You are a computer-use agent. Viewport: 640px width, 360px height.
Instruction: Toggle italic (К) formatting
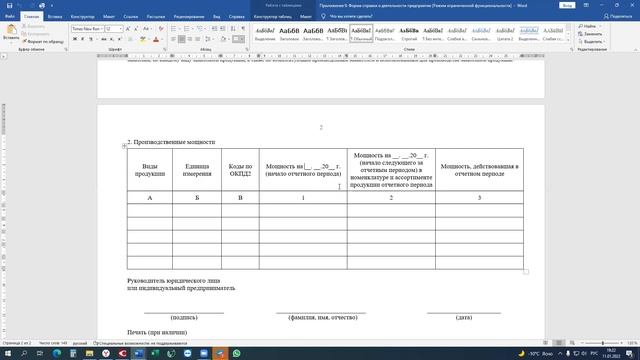point(82,39)
